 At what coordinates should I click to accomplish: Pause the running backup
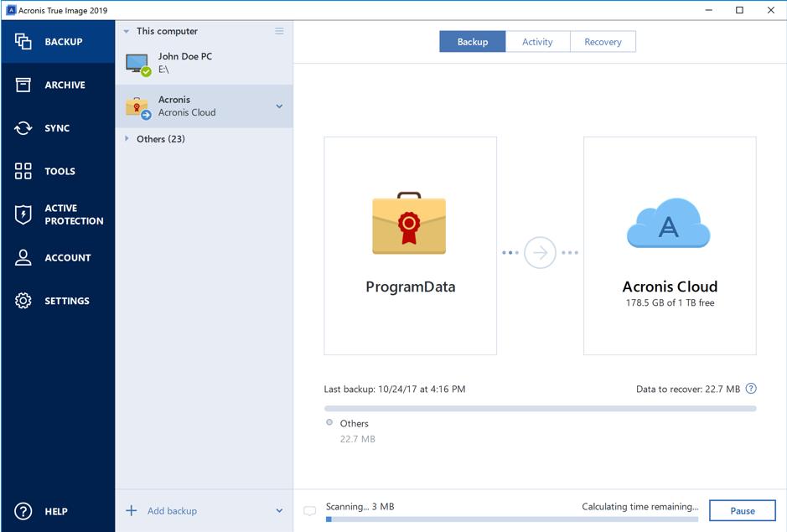coord(742,511)
